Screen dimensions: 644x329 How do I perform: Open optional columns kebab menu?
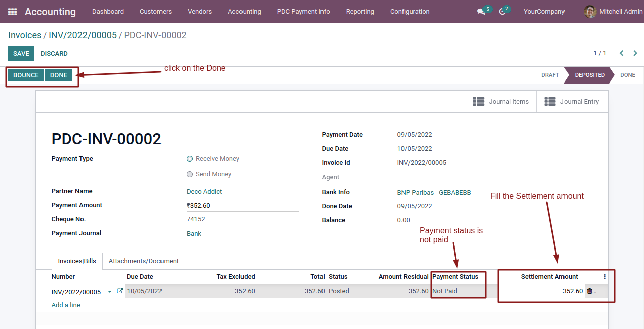pyautogui.click(x=605, y=277)
